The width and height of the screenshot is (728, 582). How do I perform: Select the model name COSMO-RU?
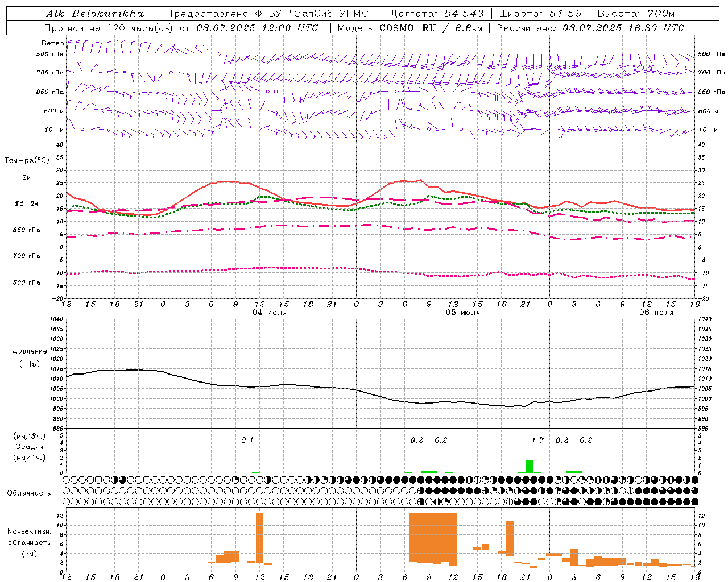coord(408,28)
